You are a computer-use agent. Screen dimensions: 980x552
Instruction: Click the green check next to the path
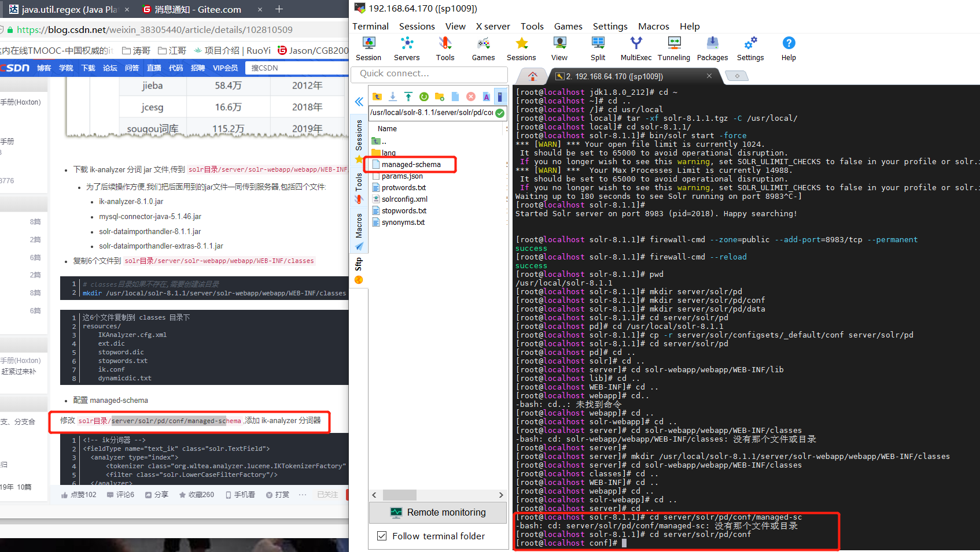pyautogui.click(x=500, y=113)
